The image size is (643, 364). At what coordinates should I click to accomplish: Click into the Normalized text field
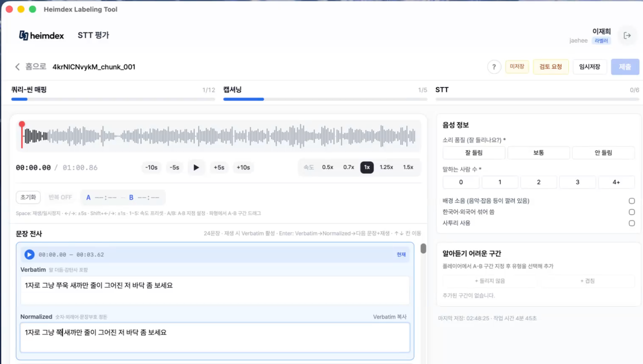(x=215, y=337)
